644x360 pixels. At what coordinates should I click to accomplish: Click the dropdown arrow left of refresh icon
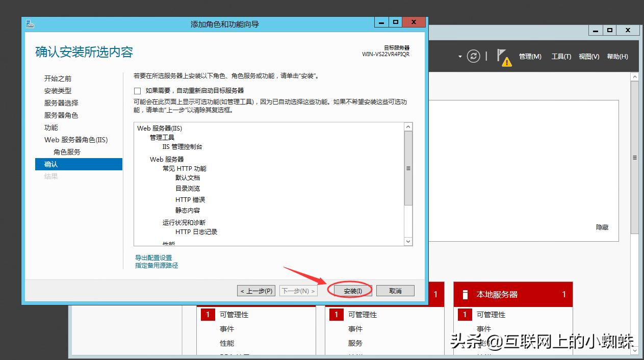pyautogui.click(x=459, y=57)
